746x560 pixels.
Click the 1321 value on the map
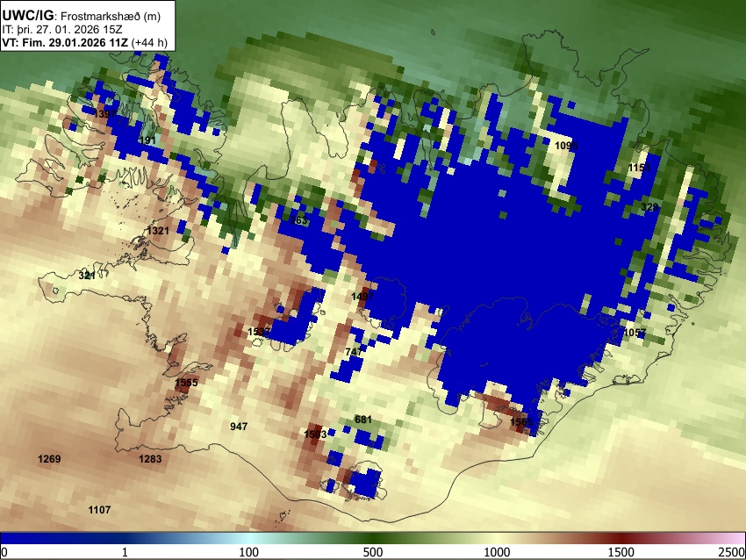158,231
